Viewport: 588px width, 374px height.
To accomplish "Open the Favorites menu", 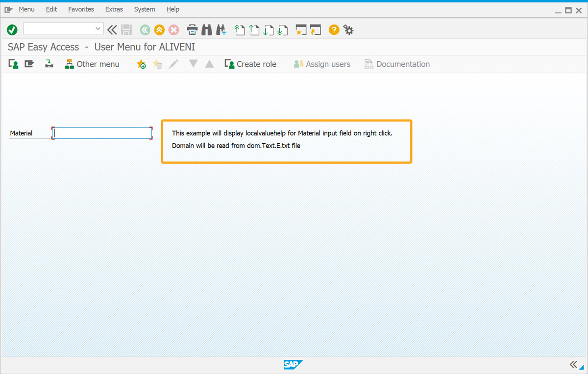I will (x=81, y=9).
